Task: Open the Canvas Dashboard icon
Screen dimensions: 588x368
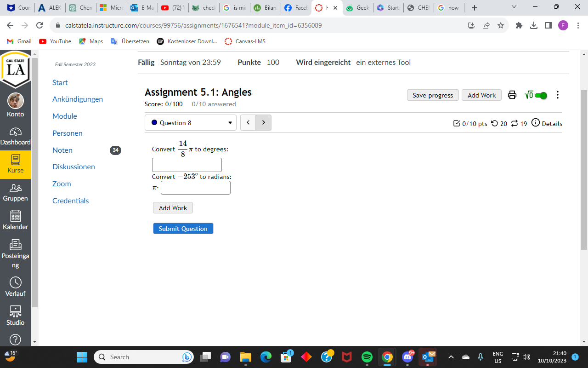Action: pyautogui.click(x=16, y=136)
